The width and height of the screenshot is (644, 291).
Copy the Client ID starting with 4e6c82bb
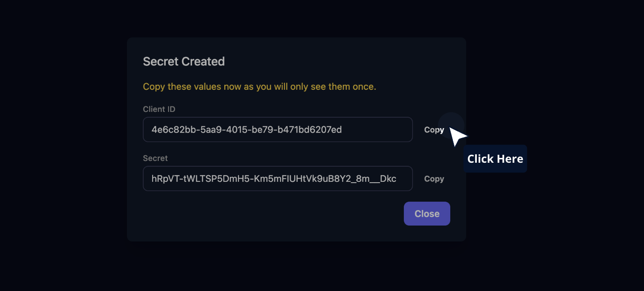pos(433,130)
